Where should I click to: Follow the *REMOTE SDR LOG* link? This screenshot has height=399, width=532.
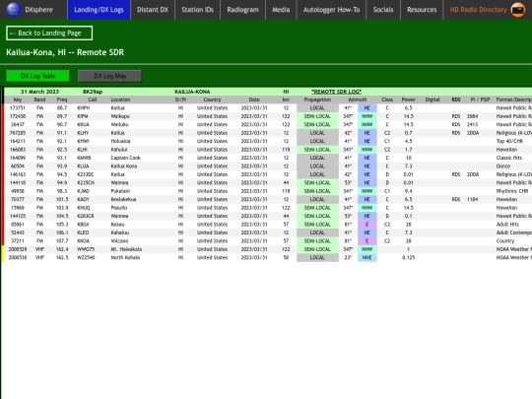pos(337,92)
